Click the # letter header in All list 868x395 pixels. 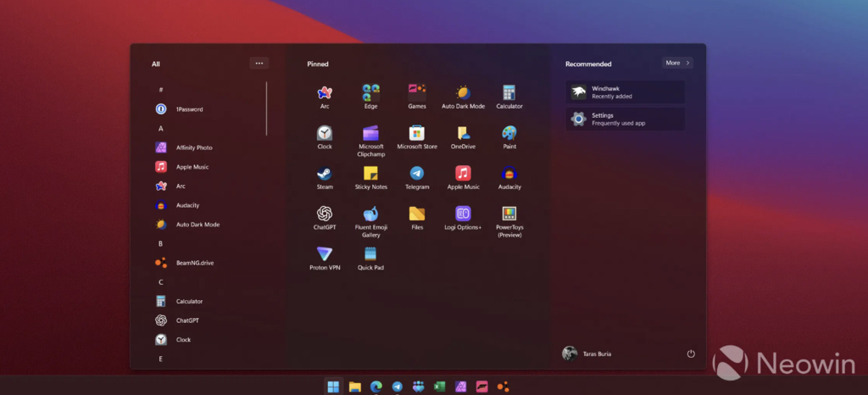point(161,90)
